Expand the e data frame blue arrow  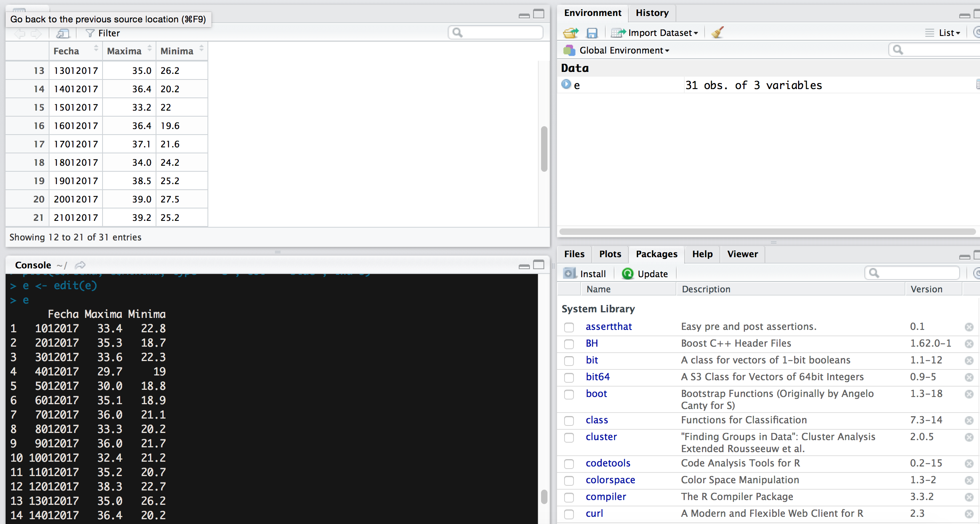(x=566, y=84)
